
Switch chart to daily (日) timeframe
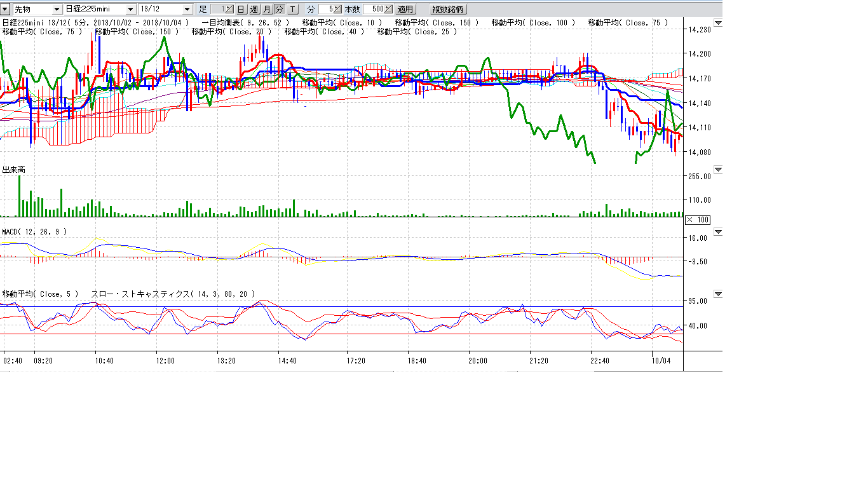[x=241, y=10]
